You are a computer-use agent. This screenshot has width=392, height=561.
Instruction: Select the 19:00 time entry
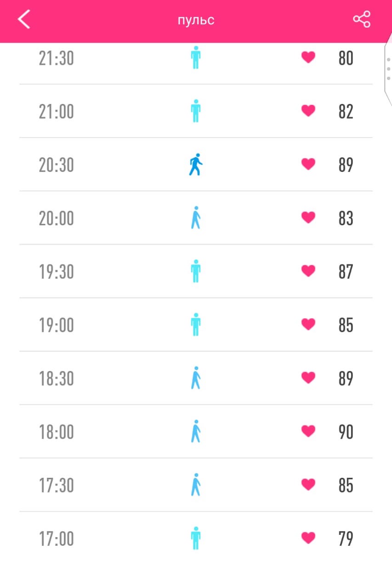click(x=56, y=325)
